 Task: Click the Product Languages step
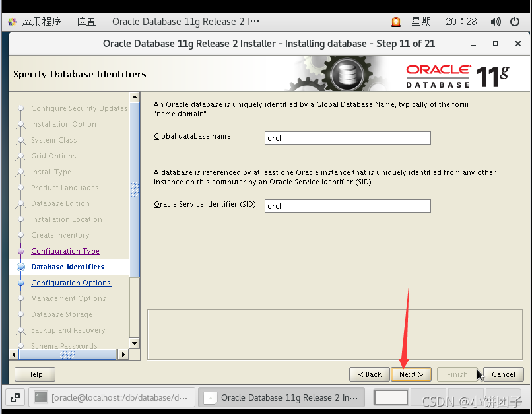65,188
